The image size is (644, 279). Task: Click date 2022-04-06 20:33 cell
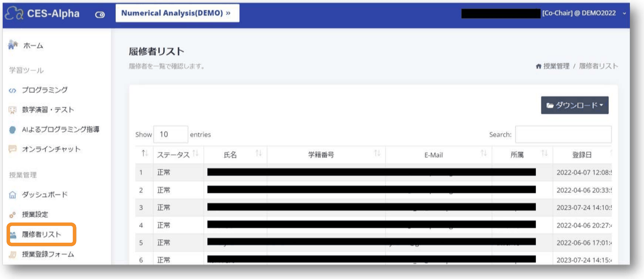tap(584, 190)
